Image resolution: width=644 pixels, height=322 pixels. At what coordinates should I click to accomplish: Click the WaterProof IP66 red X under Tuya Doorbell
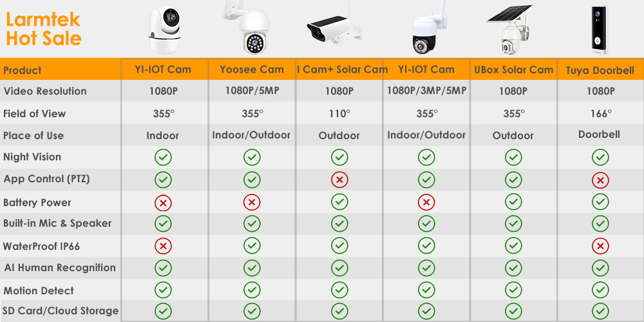point(600,245)
